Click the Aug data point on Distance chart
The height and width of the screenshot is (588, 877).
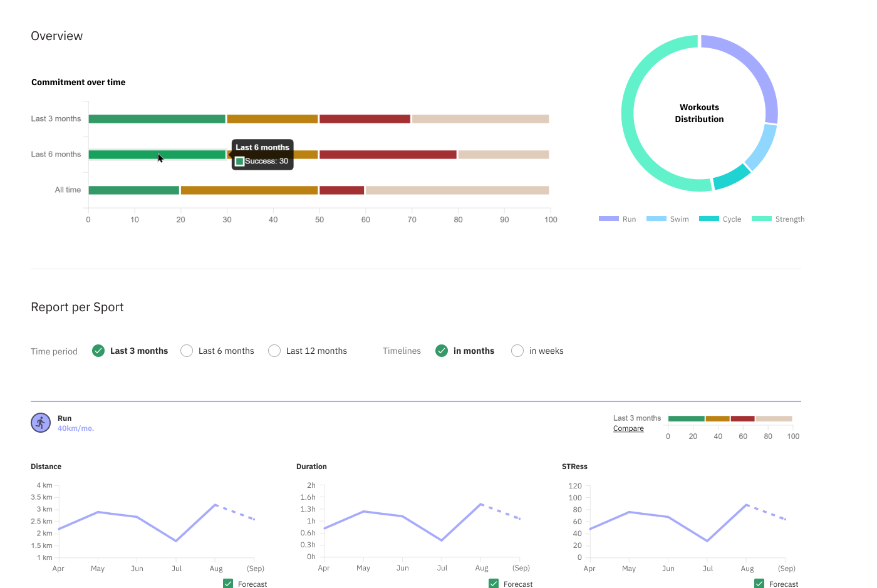(x=215, y=504)
